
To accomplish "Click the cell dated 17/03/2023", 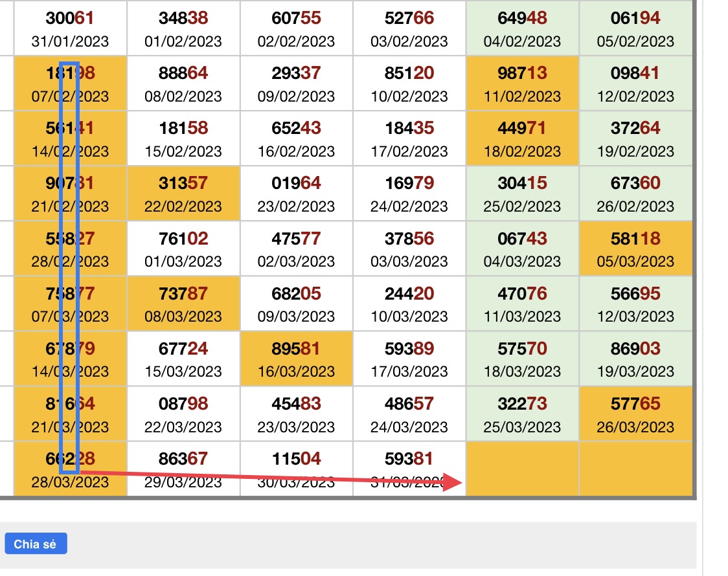I will (x=409, y=359).
